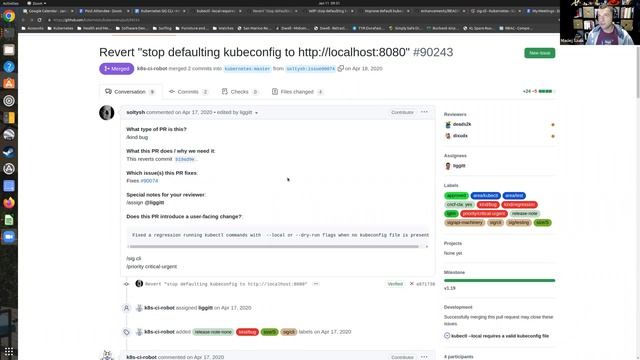This screenshot has height=360, width=640.
Task: Open the Kubernetes bookmarks folder
Action: tap(60, 28)
